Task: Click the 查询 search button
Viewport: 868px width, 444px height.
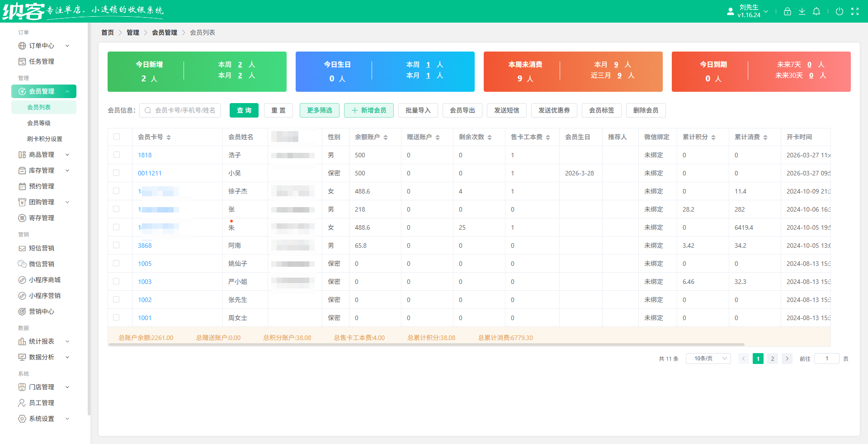Action: click(x=244, y=110)
